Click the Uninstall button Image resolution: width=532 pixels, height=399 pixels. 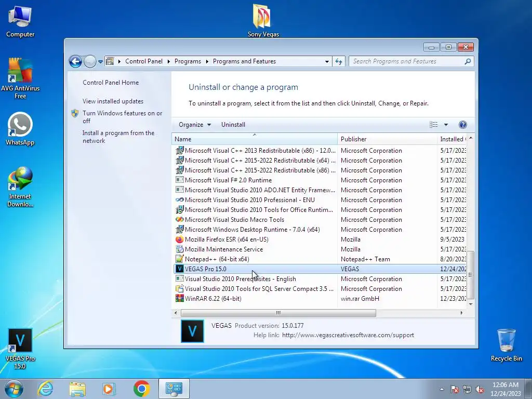[x=233, y=125]
